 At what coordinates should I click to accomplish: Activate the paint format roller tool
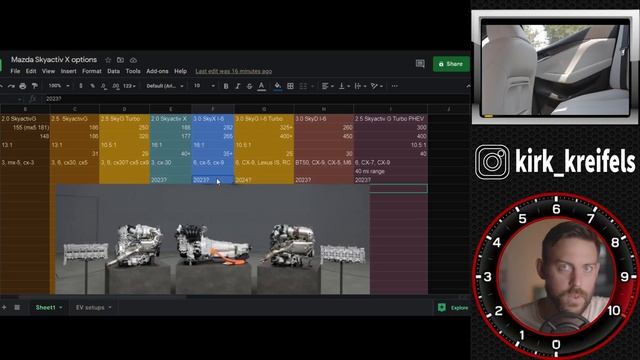(35, 86)
